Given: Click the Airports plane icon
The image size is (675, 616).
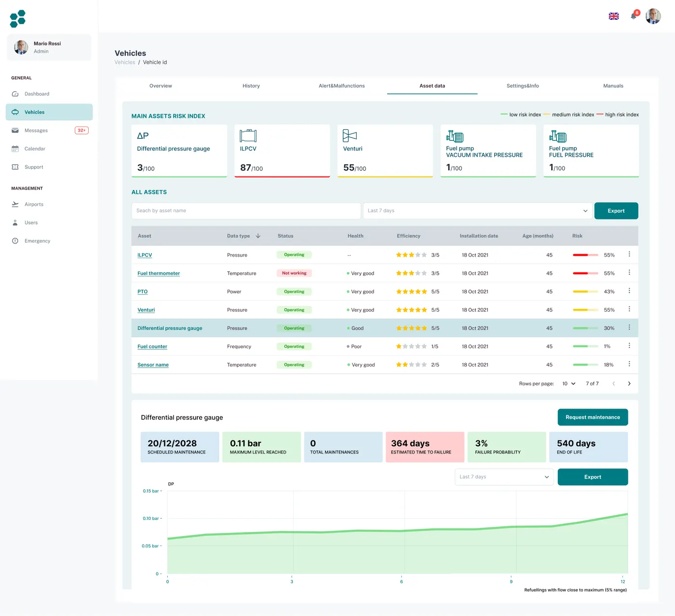Looking at the screenshot, I should coord(15,205).
